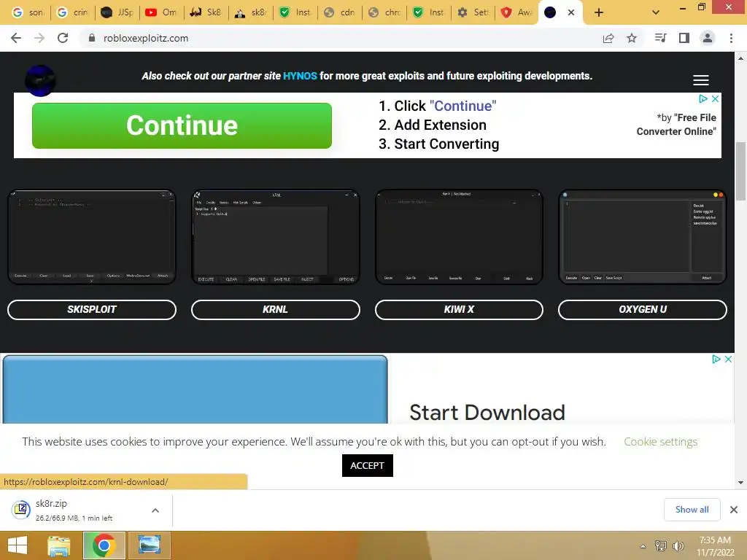Switch to the Sk8 tab
This screenshot has height=560, width=747.
coord(205,12)
